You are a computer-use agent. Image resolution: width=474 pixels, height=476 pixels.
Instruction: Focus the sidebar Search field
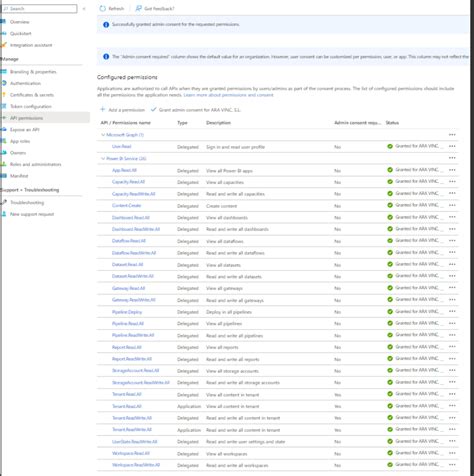click(40, 9)
